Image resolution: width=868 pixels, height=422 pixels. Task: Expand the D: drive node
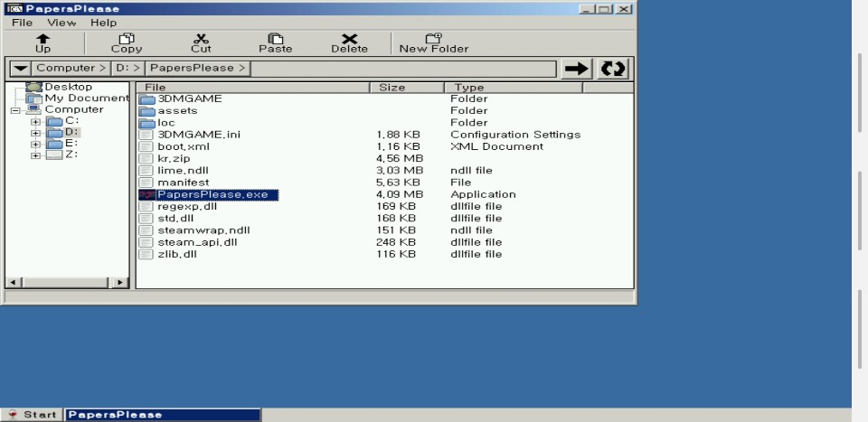[35, 133]
